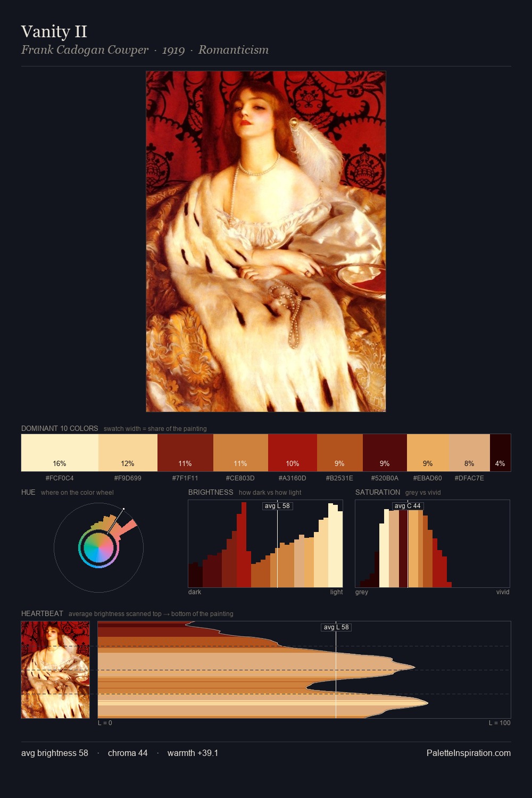This screenshot has width=532, height=798.
Task: Click the chroma 44 footer stat
Action: pos(128,753)
